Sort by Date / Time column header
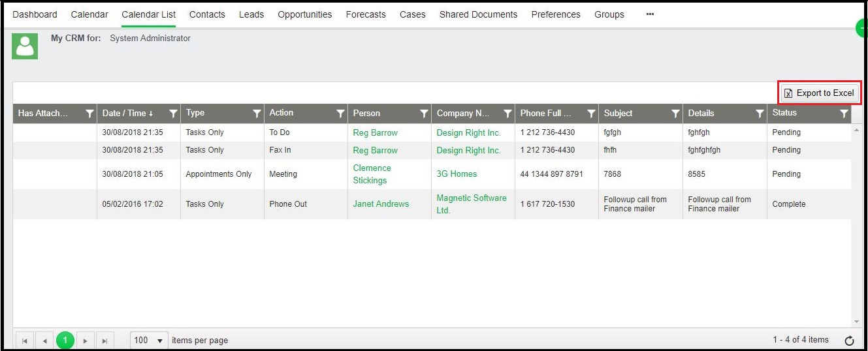This screenshot has height=351, width=868. pyautogui.click(x=127, y=114)
